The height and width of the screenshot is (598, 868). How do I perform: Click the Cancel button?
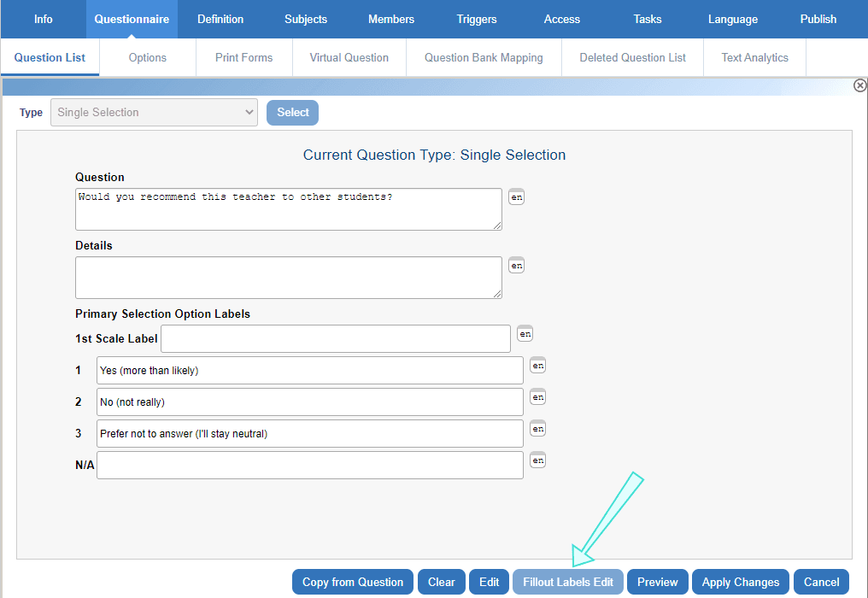pyautogui.click(x=822, y=582)
